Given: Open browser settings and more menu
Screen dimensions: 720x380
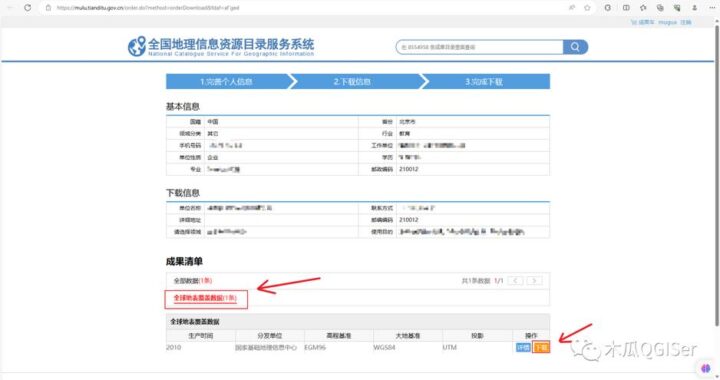Looking at the screenshot, I should (712, 8).
